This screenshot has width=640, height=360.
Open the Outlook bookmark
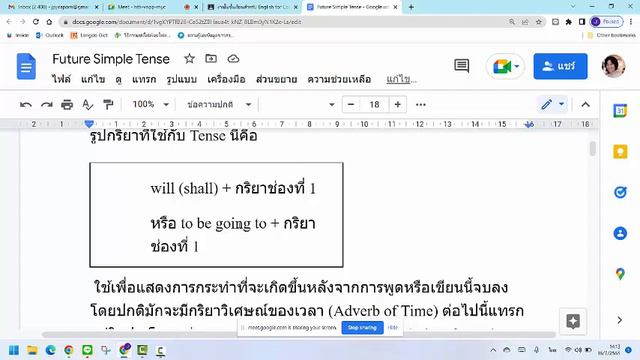(50, 35)
